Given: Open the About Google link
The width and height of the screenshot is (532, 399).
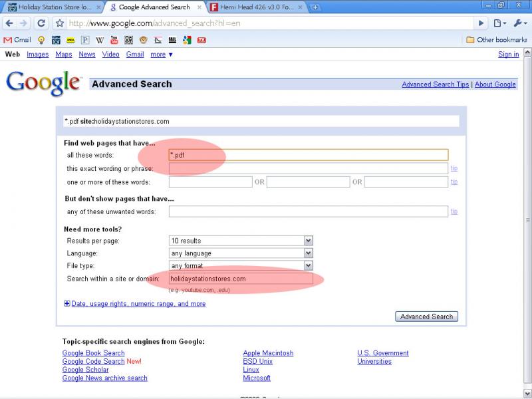Looking at the screenshot, I should click(x=495, y=84).
